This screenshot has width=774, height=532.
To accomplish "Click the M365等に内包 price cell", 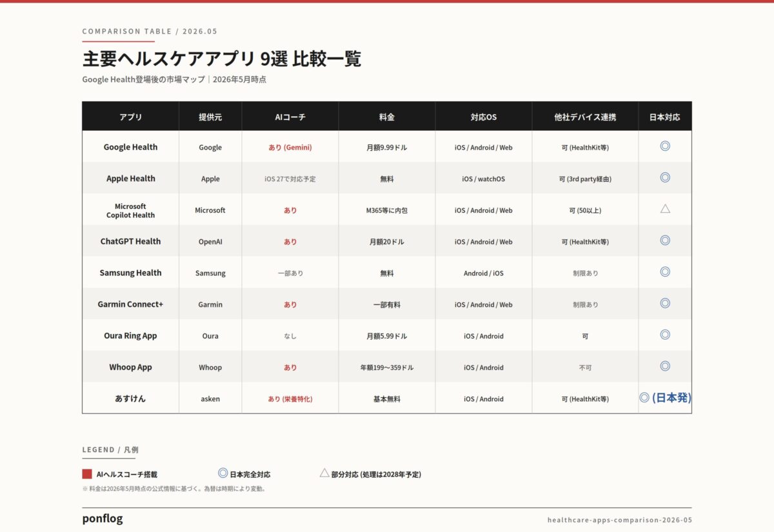I will [x=387, y=210].
